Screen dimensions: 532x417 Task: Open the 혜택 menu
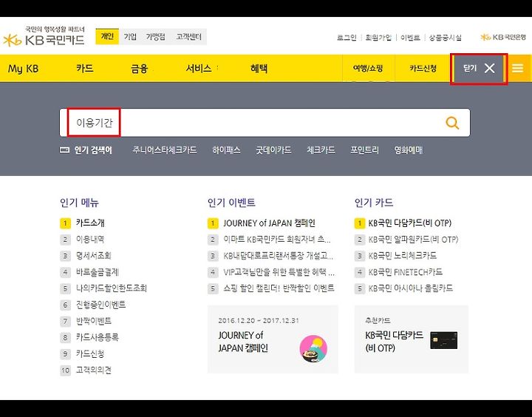[x=259, y=69]
